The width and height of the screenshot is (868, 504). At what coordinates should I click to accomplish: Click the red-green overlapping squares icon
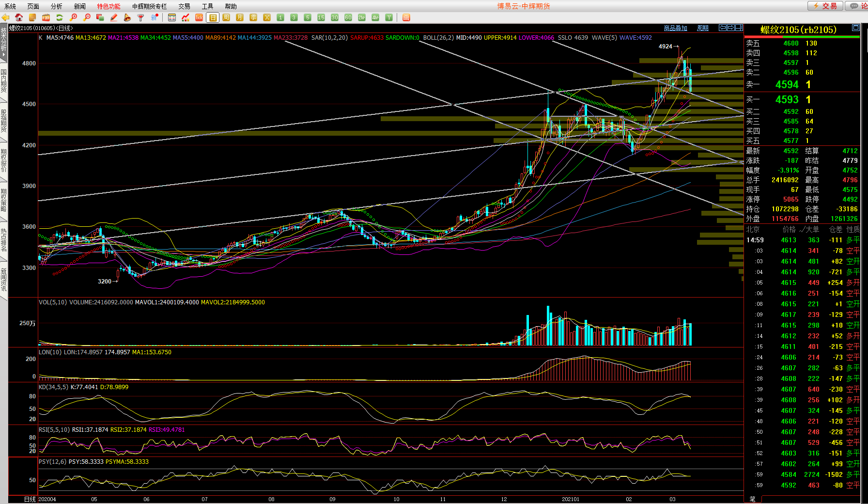click(x=100, y=17)
